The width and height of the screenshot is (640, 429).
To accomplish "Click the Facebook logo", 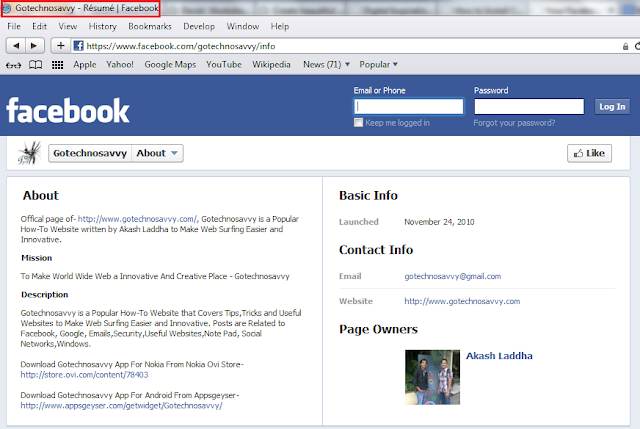I will click(x=68, y=111).
